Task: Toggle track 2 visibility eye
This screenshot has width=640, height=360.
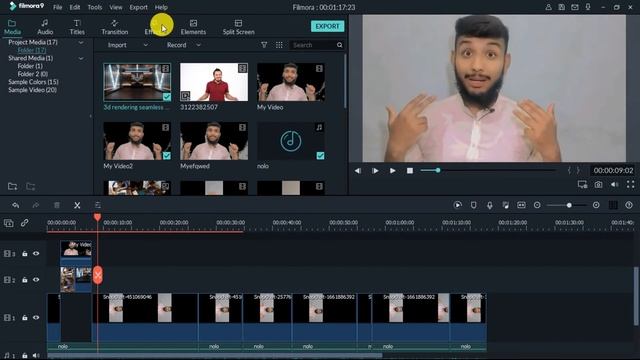Action: click(36, 280)
